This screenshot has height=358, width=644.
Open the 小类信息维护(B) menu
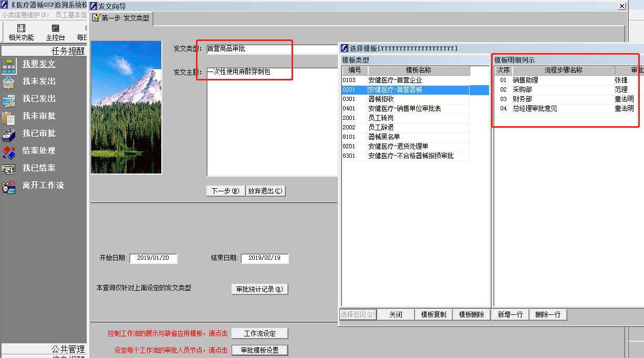(x=25, y=15)
